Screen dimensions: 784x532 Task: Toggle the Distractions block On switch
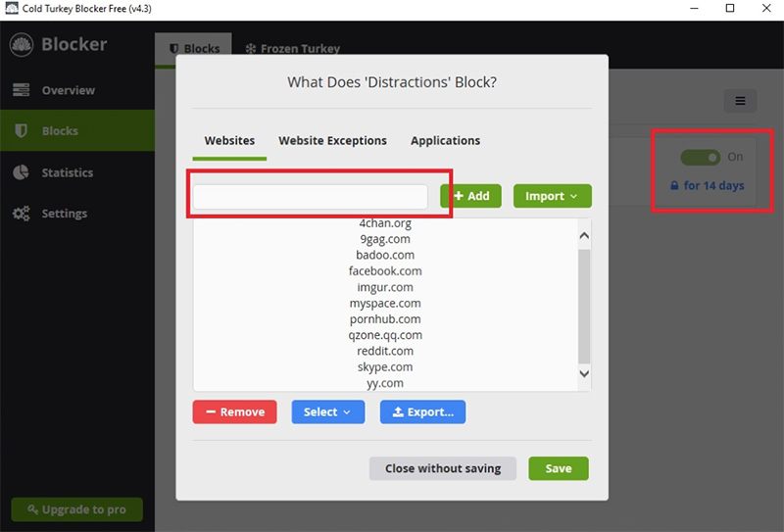[701, 157]
